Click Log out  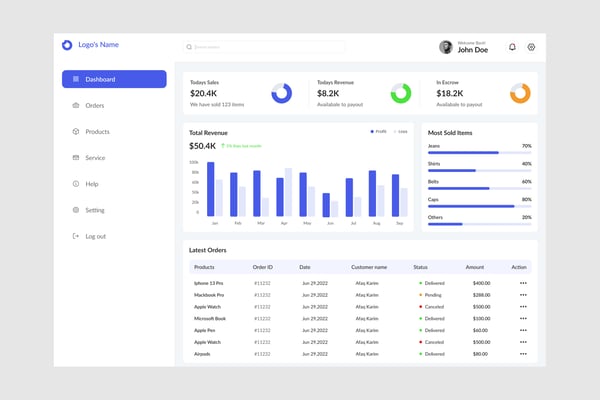click(x=95, y=236)
